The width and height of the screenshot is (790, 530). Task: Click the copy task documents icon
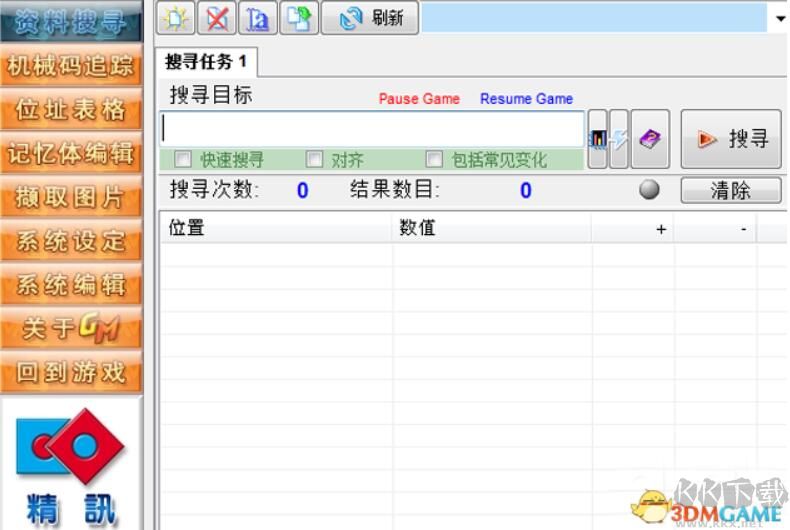pyautogui.click(x=299, y=18)
